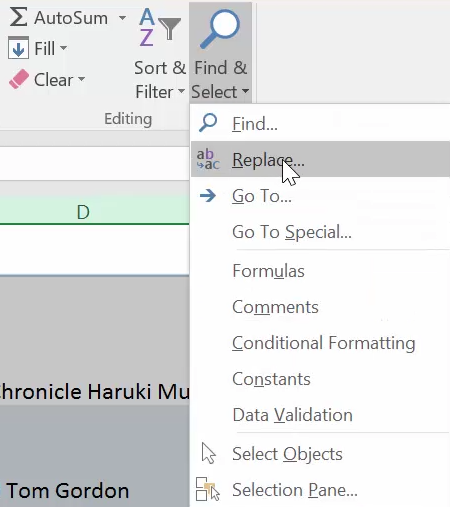Open the Fill dropdown arrow
The height and width of the screenshot is (507, 450).
click(x=63, y=48)
